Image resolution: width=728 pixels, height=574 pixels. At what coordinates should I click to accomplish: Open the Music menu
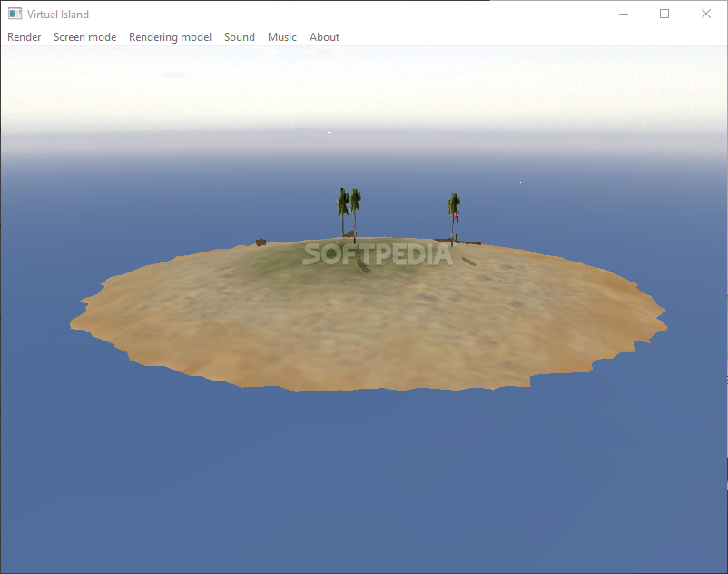281,37
